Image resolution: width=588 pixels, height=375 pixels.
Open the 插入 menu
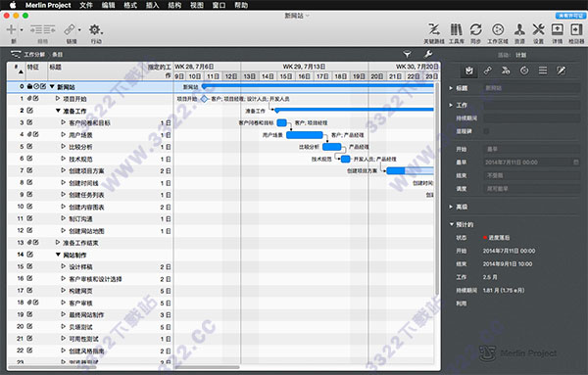[152, 5]
